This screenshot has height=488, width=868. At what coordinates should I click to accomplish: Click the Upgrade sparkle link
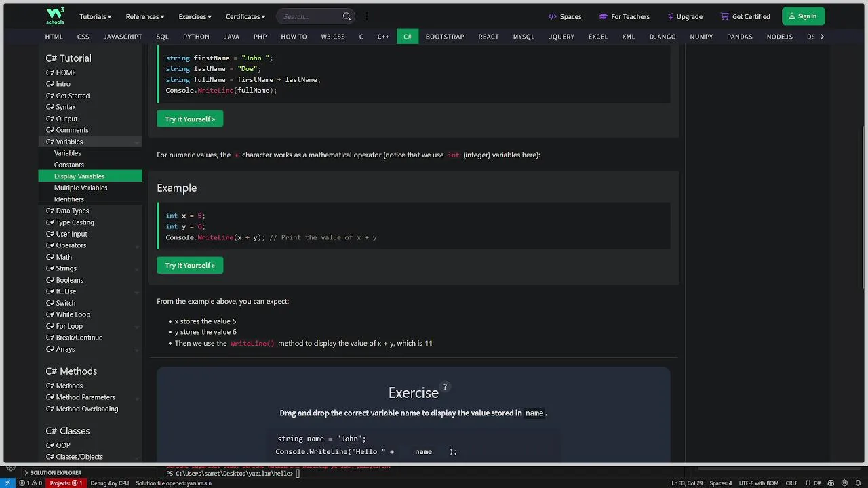click(x=685, y=16)
